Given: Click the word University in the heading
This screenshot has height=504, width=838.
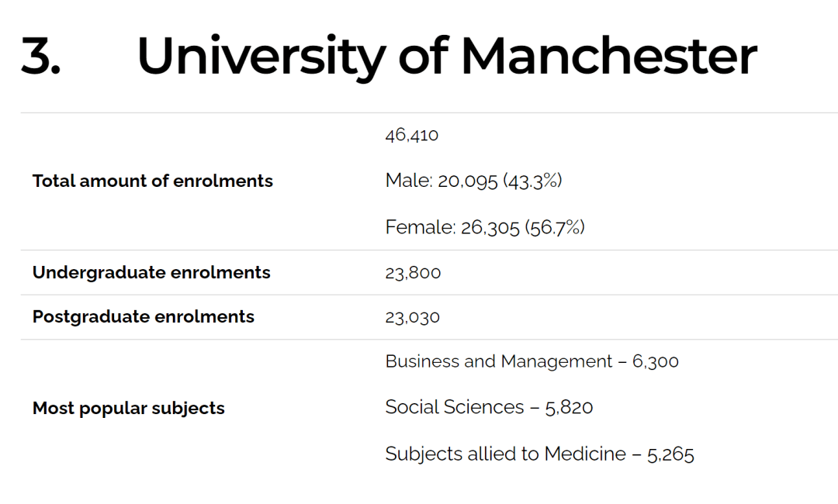Looking at the screenshot, I should (x=261, y=56).
